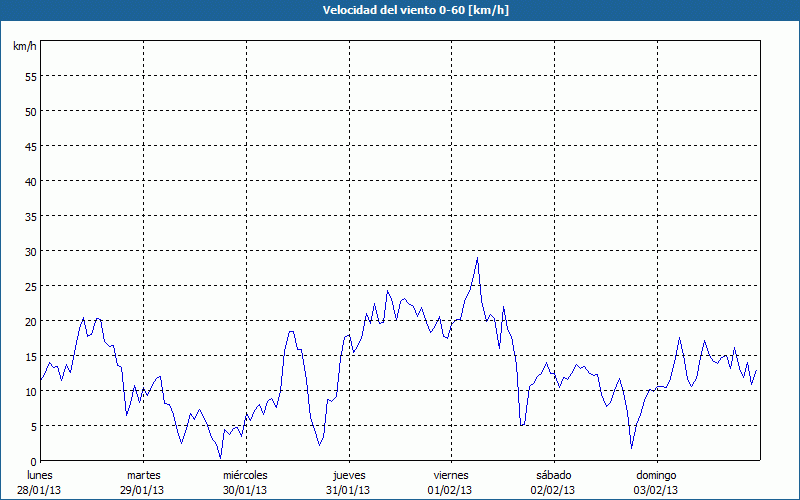Click the date label 01/02/13
This screenshot has width=800, height=500.
(x=452, y=490)
